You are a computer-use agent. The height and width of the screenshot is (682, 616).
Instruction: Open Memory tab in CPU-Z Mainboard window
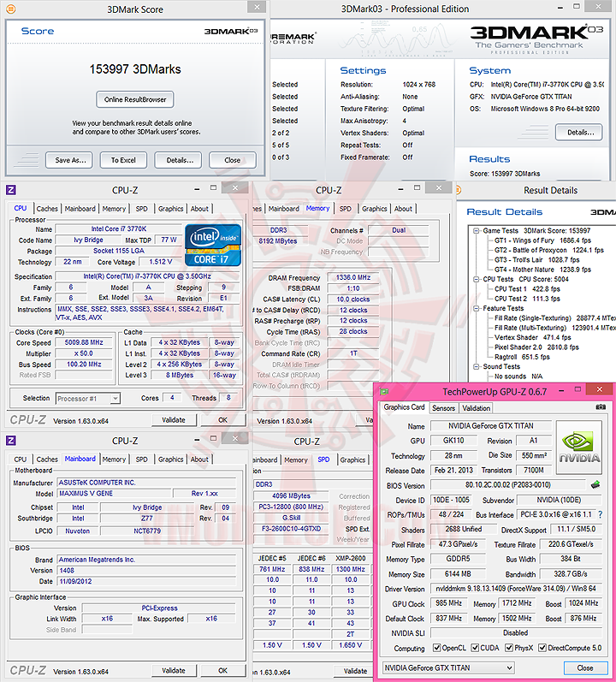pos(114,460)
